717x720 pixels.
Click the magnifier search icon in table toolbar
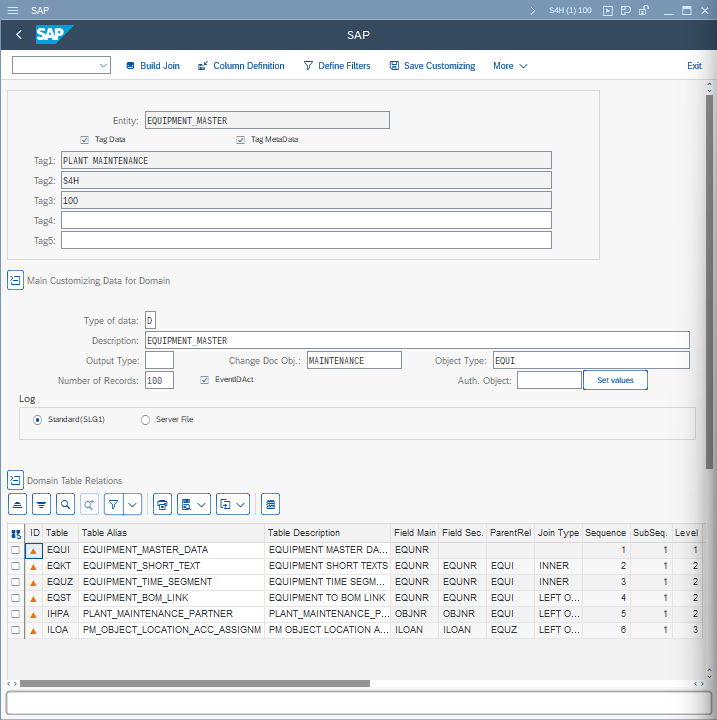[65, 503]
